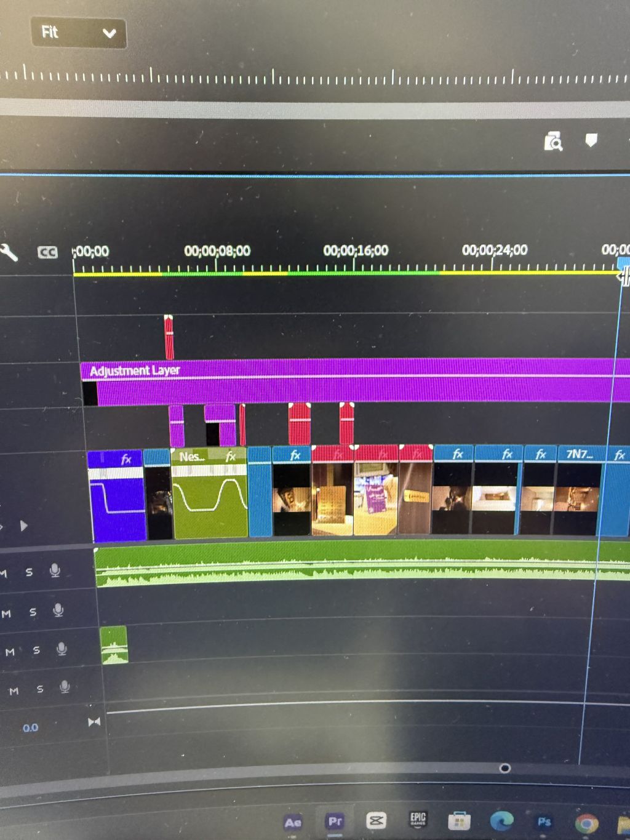The image size is (630, 840).
Task: Click the CC caption track options icon
Action: tap(47, 252)
